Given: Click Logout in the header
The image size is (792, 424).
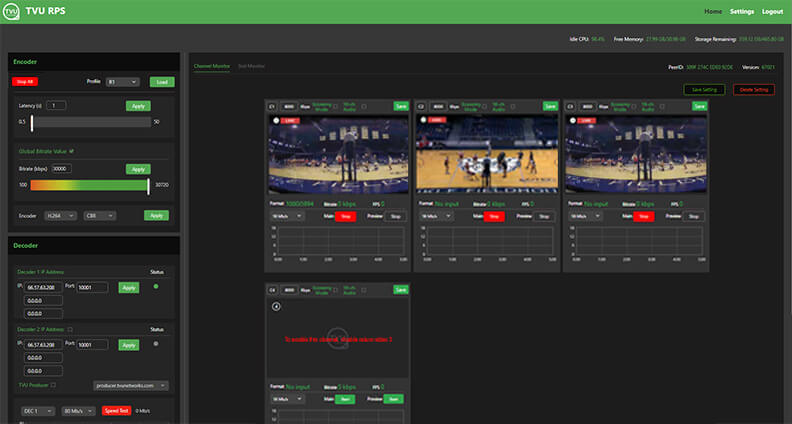Looking at the screenshot, I should (772, 12).
